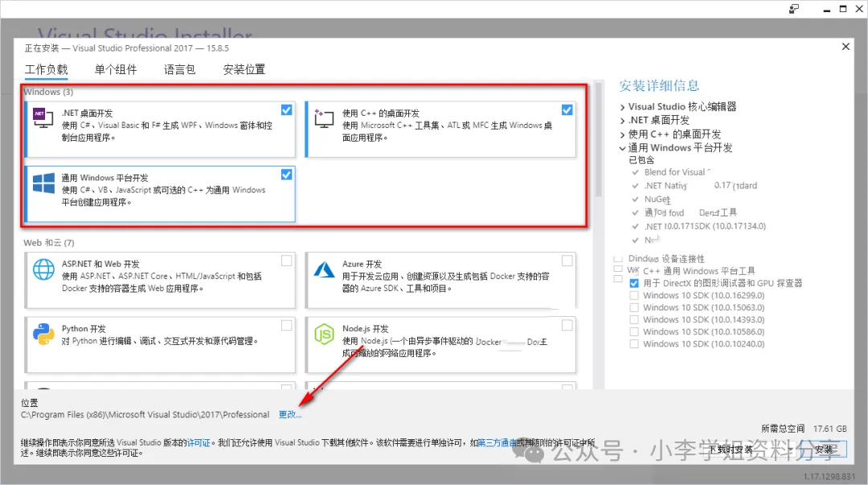Collapse the 通用 Windows 平台开发 details node

coord(622,149)
